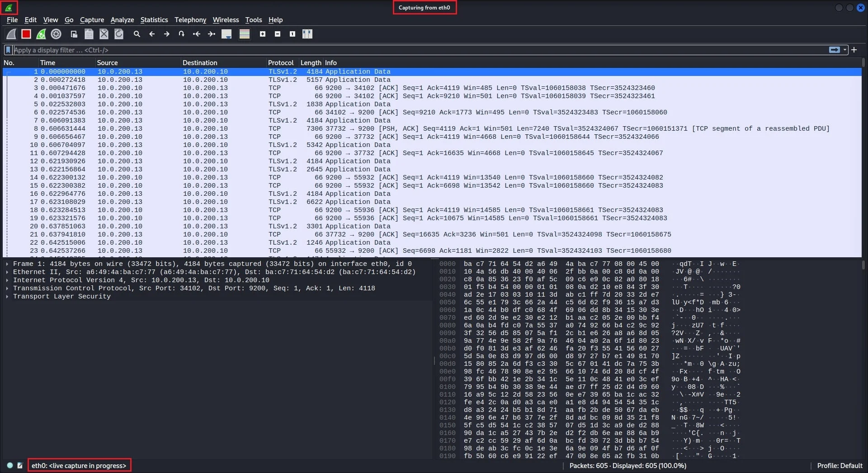Select packet 5 with length 1838
This screenshot has width=868, height=473.
[432, 104]
